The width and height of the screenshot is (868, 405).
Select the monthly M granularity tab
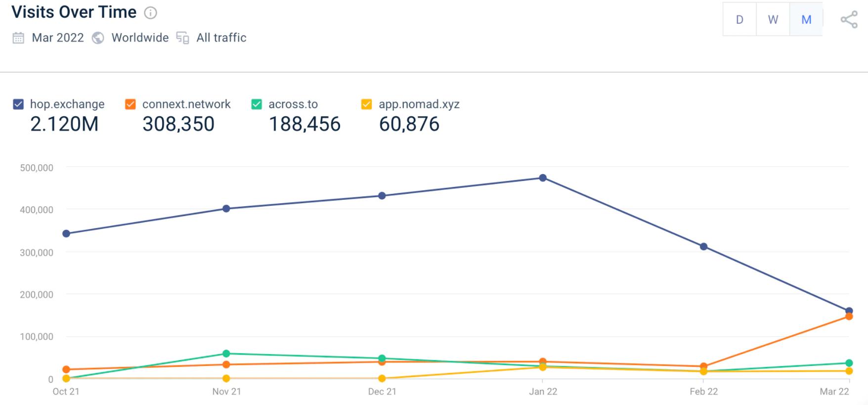806,20
